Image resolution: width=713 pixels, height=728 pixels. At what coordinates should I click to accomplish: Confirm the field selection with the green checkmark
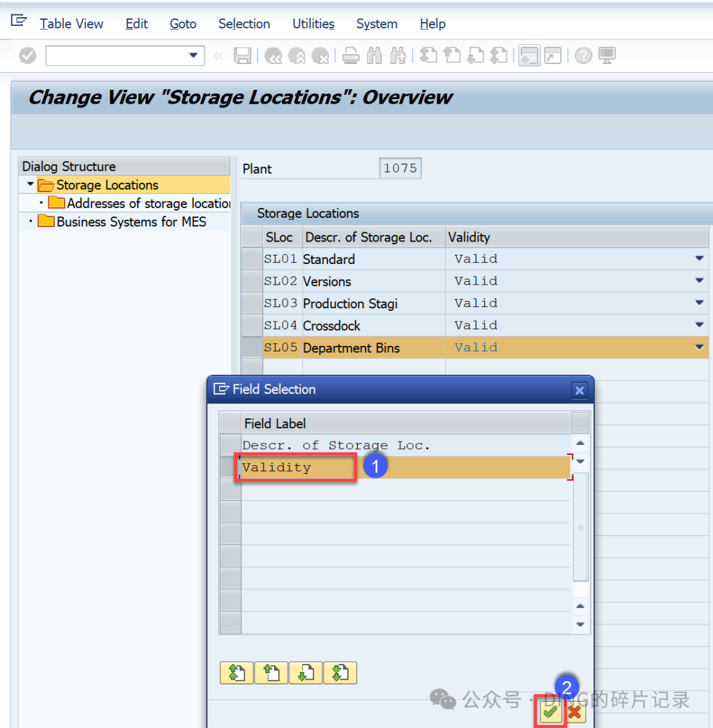(x=551, y=711)
